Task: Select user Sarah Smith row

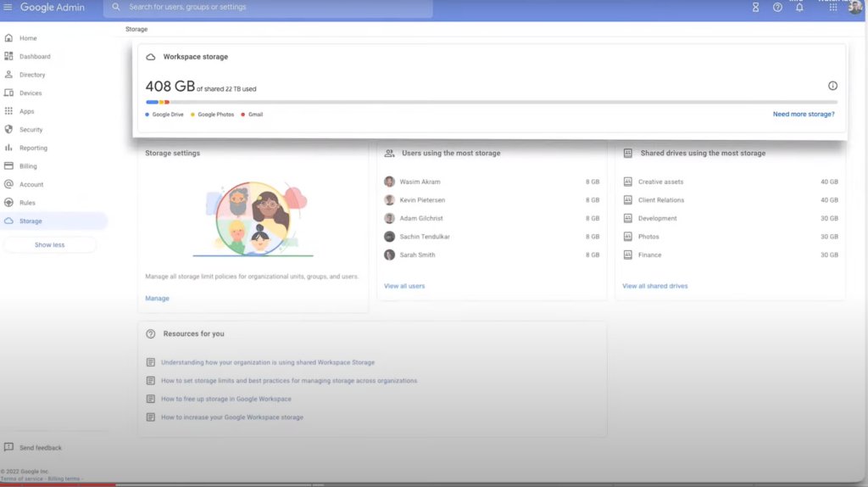Action: point(492,255)
